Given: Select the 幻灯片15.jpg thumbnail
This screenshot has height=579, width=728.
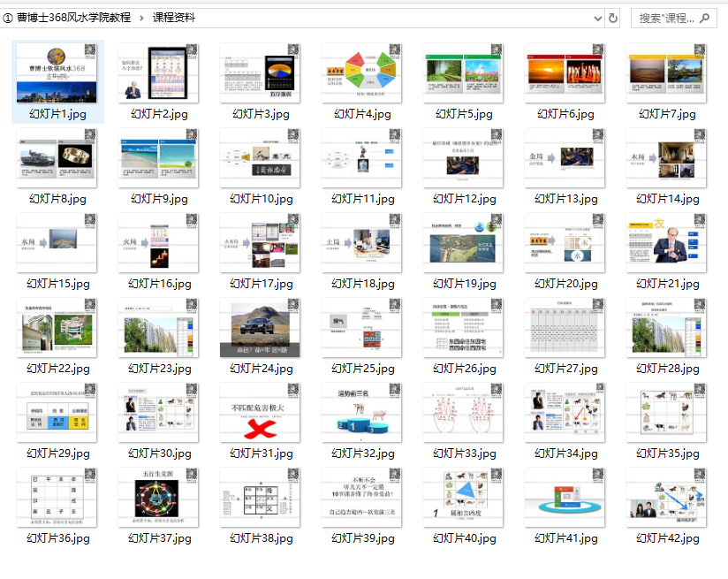Looking at the screenshot, I should pos(57,243).
